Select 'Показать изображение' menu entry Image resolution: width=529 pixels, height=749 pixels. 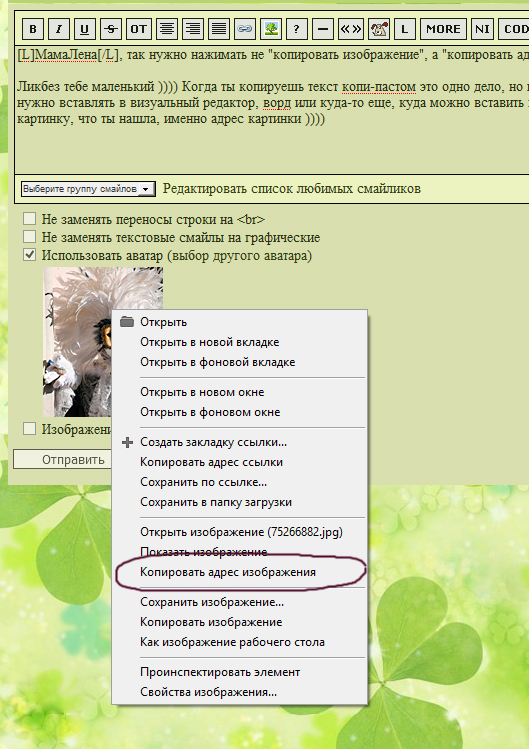click(x=240, y=552)
